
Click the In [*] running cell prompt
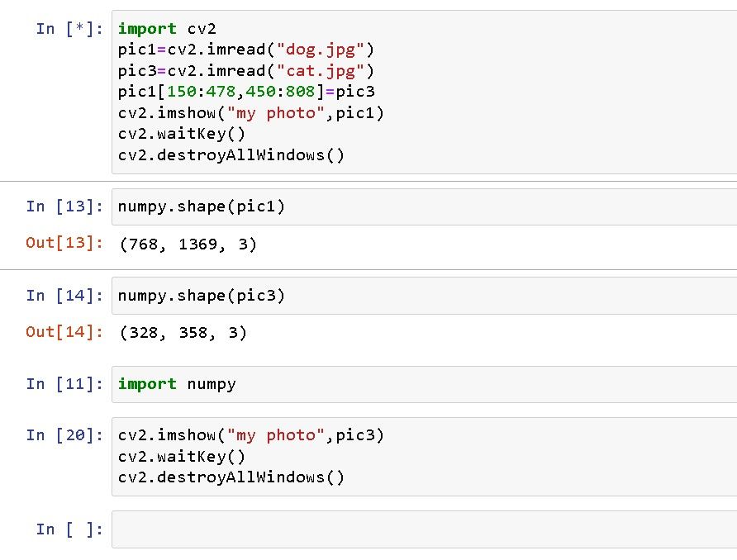[69, 29]
